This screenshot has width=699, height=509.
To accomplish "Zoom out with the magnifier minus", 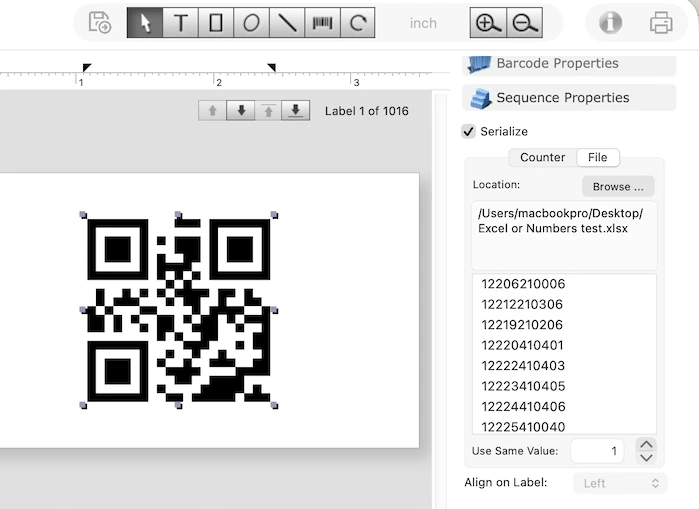I will point(525,23).
